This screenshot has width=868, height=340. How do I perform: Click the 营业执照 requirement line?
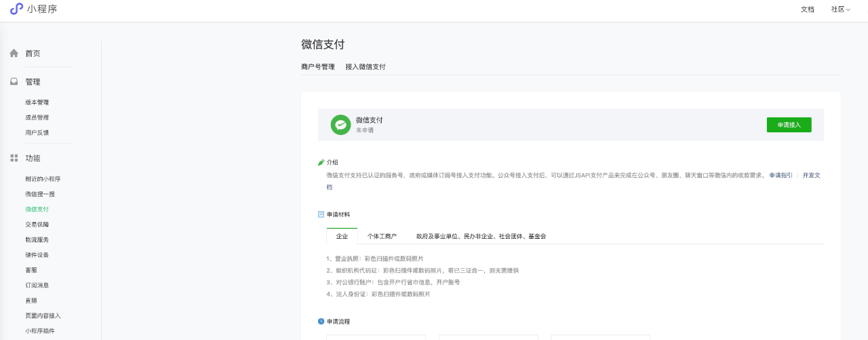pyautogui.click(x=375, y=259)
